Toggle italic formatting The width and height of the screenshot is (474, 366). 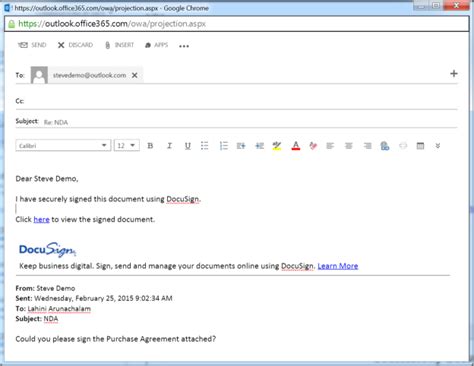tap(169, 146)
